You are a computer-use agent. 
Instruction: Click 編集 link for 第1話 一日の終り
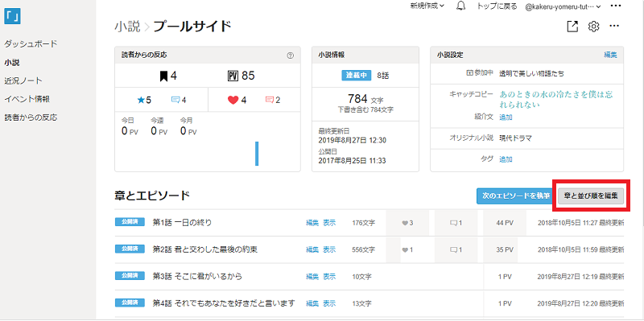click(312, 223)
